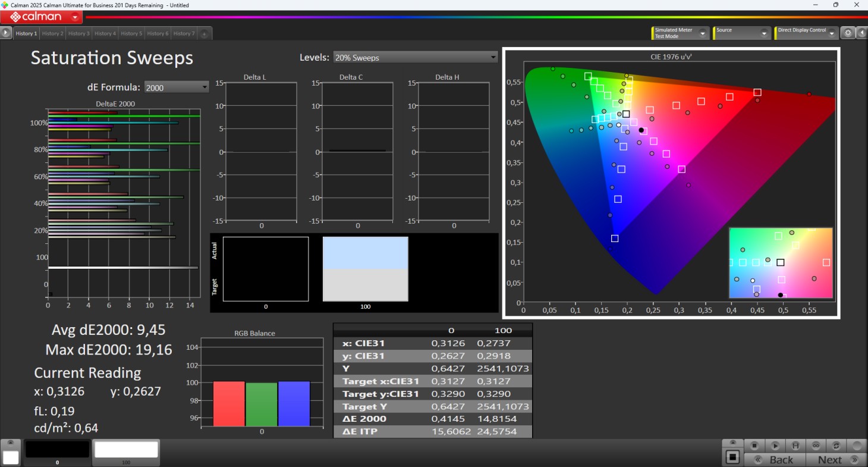Click the infinity continuous loop icon
The height and width of the screenshot is (467, 868).
816,446
